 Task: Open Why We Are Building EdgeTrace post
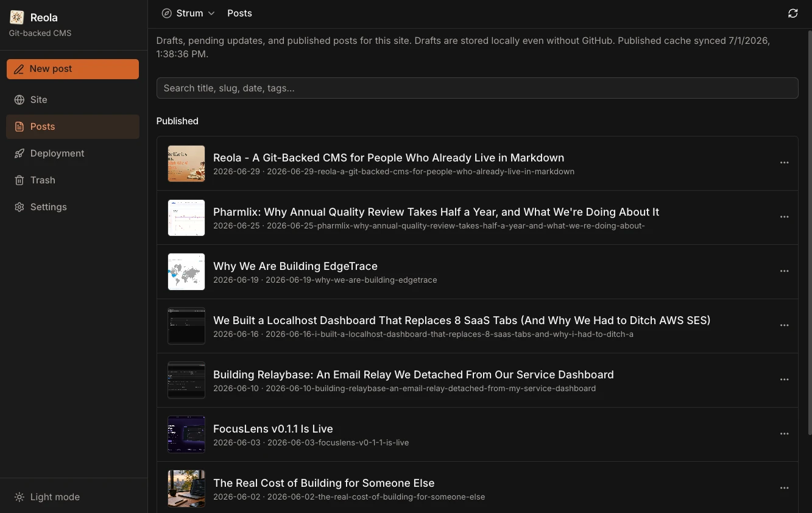(295, 266)
